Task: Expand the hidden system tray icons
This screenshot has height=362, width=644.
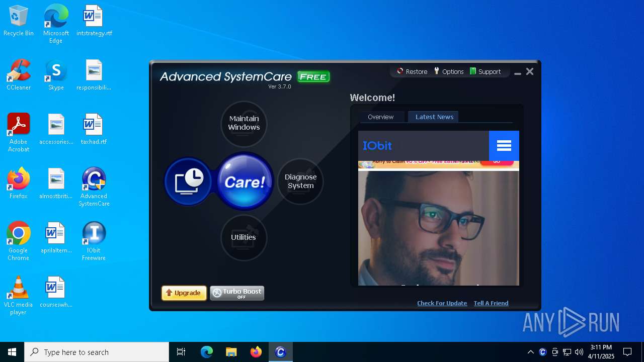Action: click(530, 352)
